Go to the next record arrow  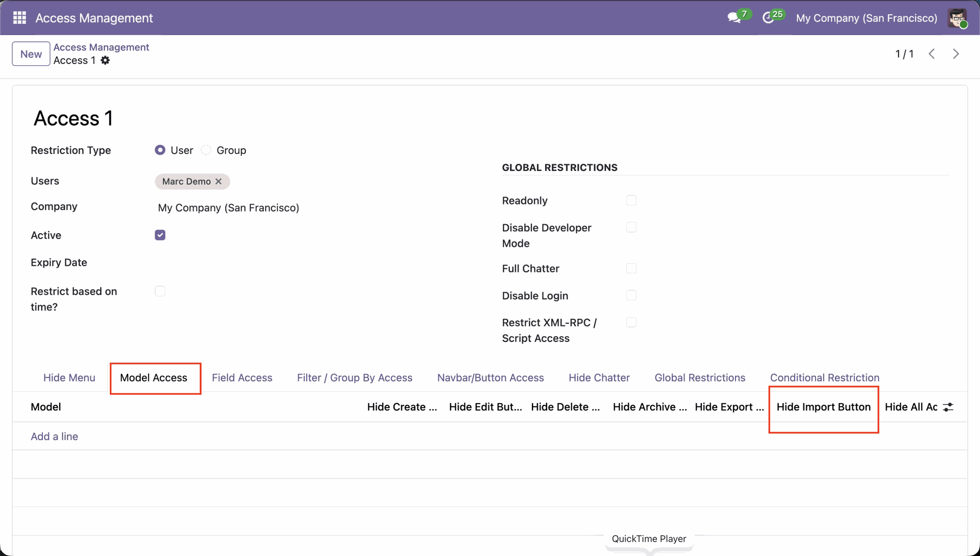point(956,54)
